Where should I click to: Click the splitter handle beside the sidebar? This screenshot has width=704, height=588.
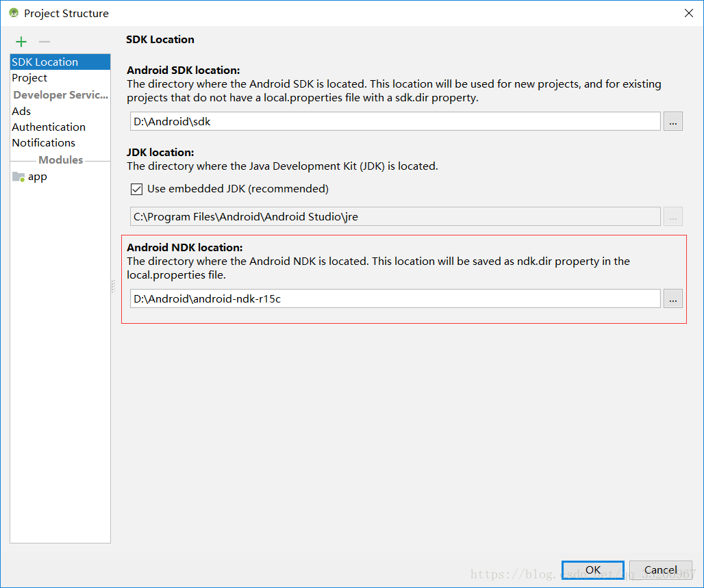click(x=113, y=287)
